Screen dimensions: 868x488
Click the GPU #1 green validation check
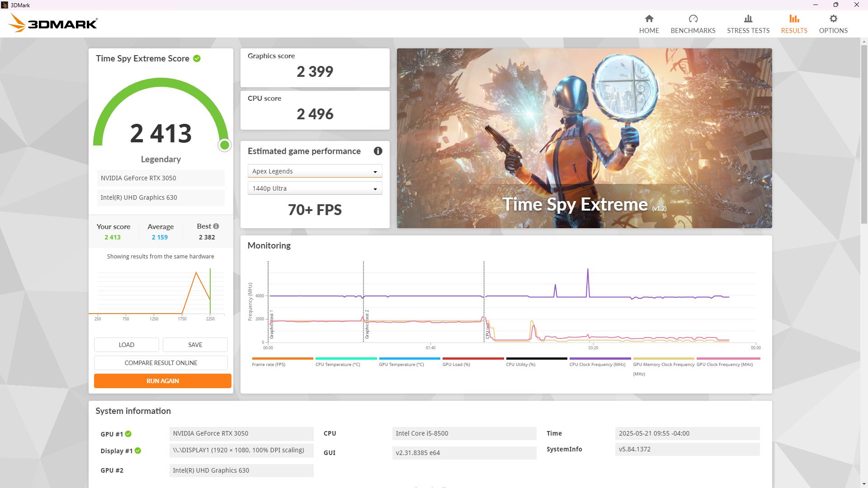128,434
